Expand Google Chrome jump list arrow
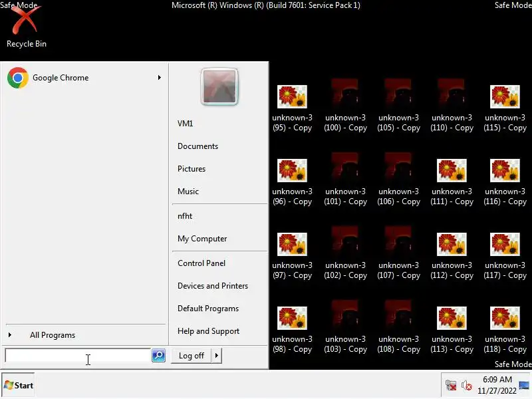Image resolution: width=532 pixels, height=399 pixels. pos(160,78)
